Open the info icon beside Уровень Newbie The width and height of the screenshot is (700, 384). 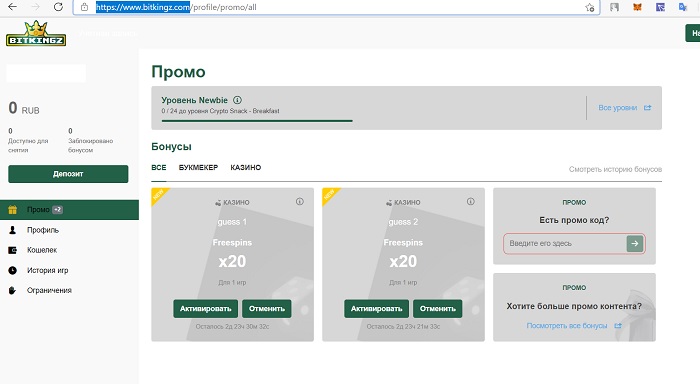238,100
